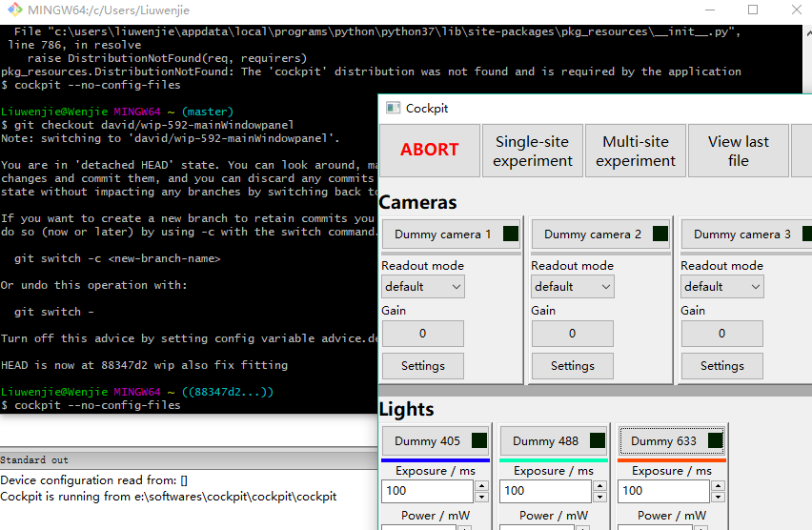Click the Gain value for Dummy camera 3

(721, 333)
